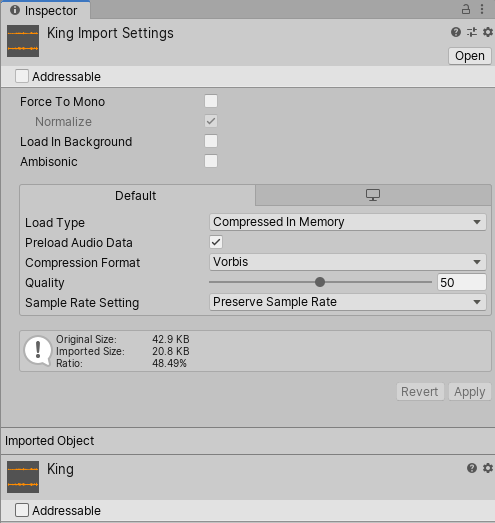Open the Sample Rate Setting dropdown

point(348,302)
